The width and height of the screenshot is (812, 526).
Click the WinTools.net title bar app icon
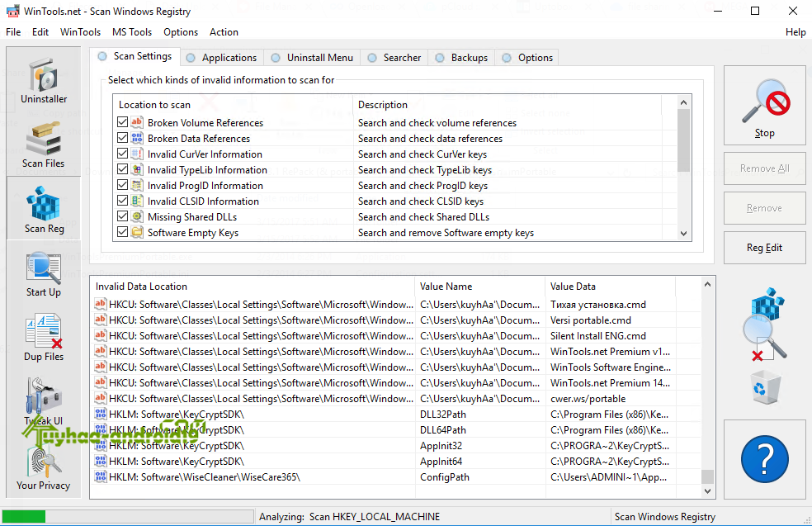coord(13,11)
